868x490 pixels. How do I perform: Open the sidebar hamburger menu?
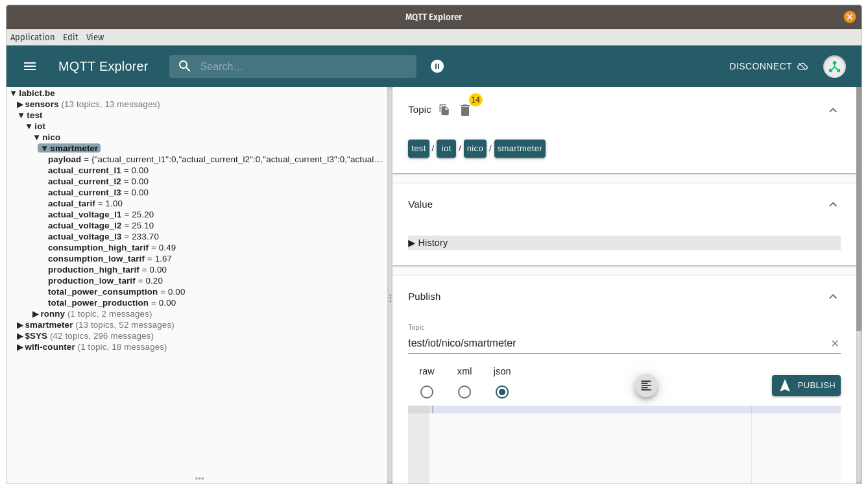tap(30, 66)
